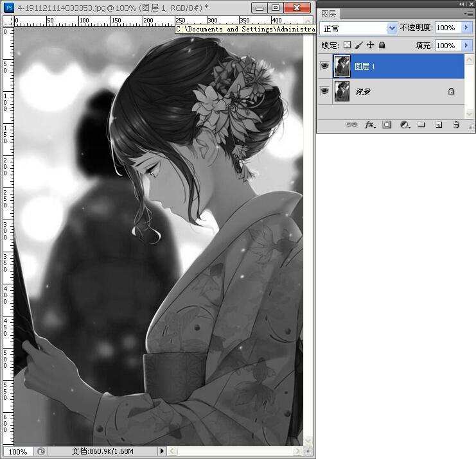Click the opacity 100% input field
476x459 pixels.
(448, 28)
